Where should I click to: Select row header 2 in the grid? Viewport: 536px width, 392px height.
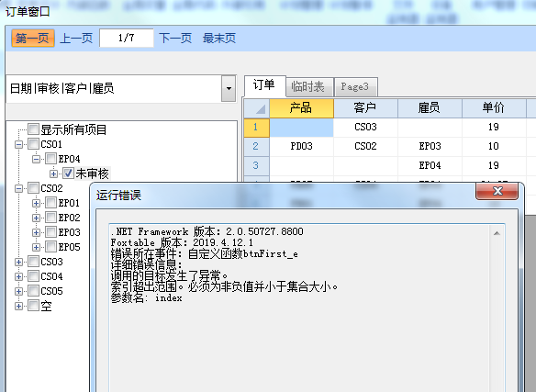click(257, 146)
